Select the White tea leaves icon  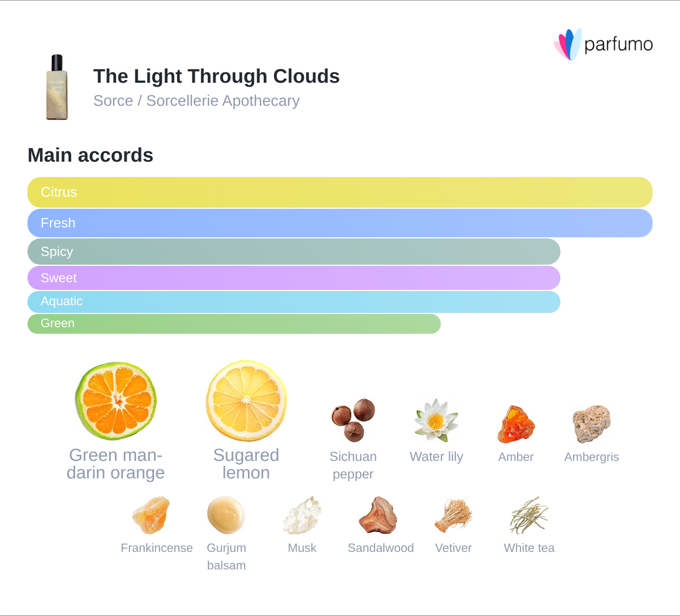pos(529,515)
